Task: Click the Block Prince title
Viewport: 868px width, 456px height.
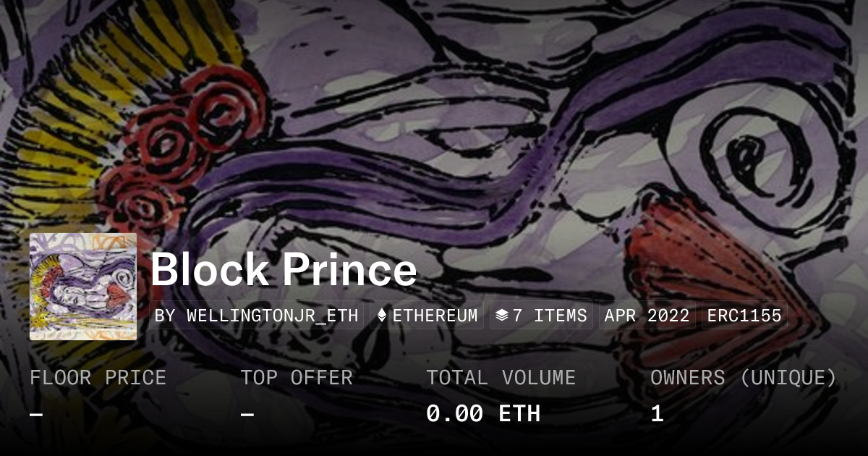Action: point(284,270)
